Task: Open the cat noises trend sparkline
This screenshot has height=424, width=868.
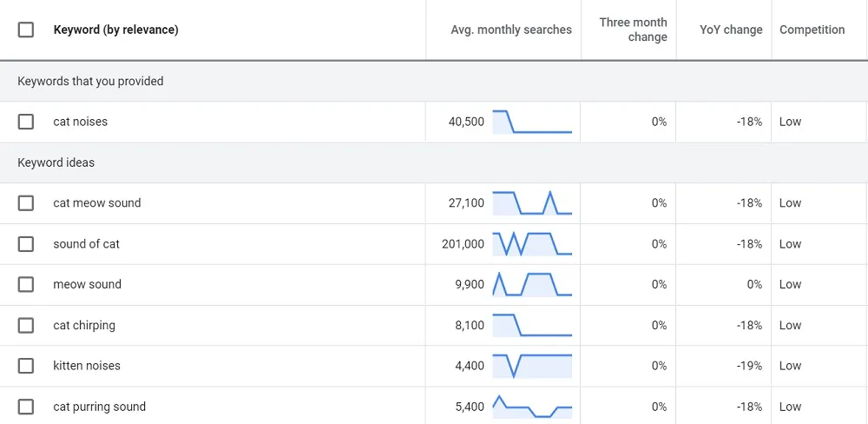Action: point(532,122)
